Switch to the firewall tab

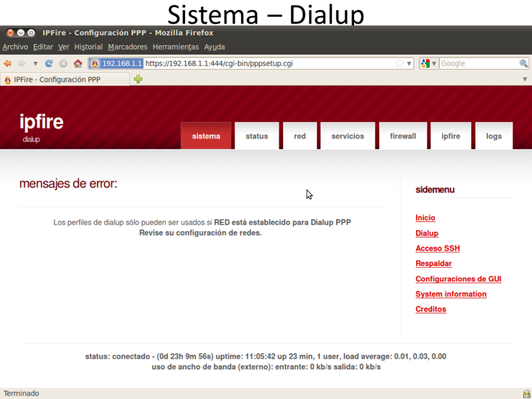[x=403, y=136]
